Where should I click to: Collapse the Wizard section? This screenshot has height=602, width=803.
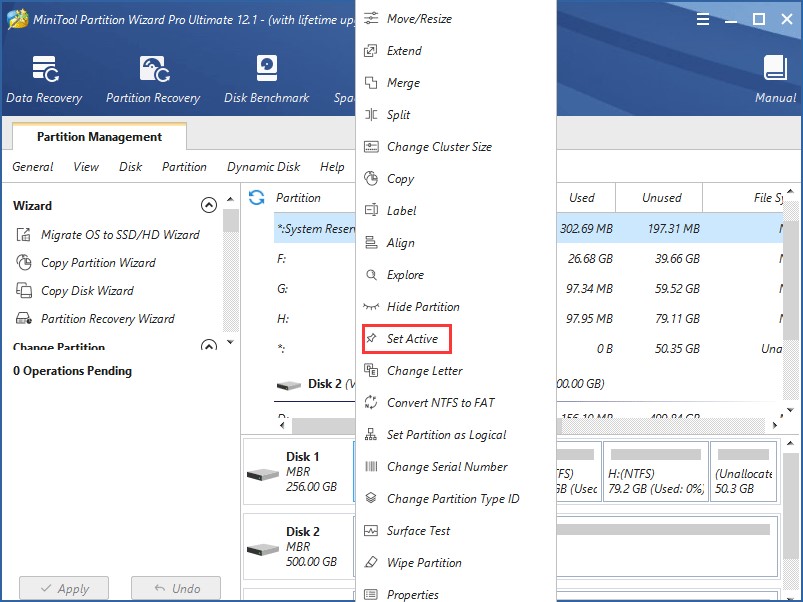click(209, 205)
